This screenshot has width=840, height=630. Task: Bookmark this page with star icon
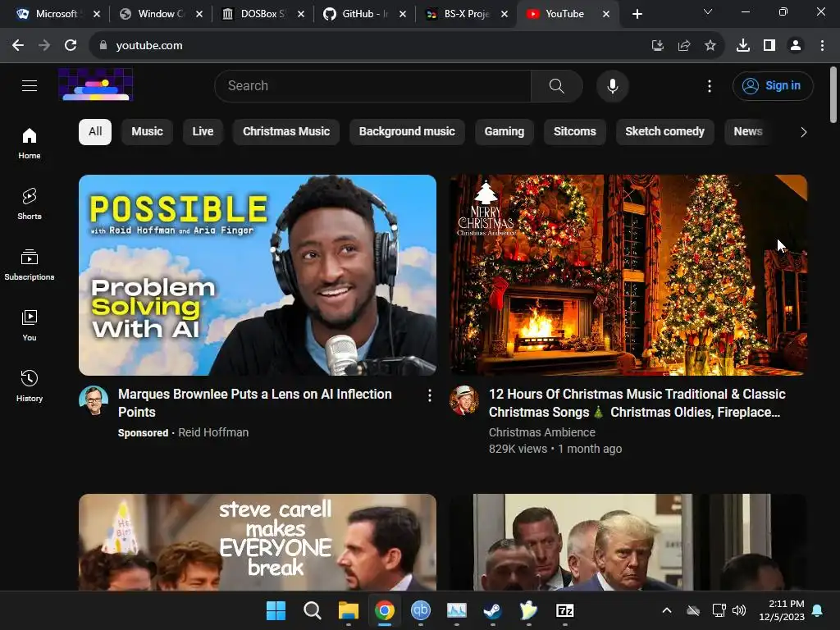(x=710, y=46)
